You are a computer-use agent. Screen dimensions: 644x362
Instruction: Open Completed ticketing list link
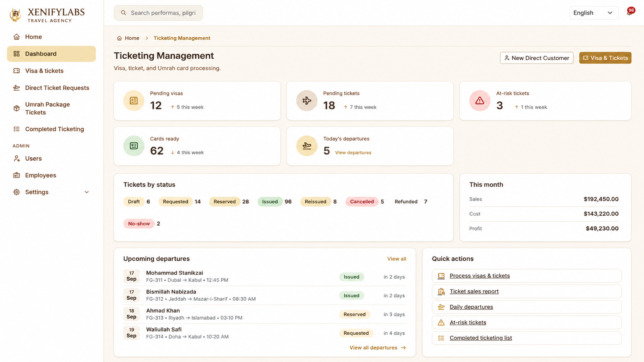[481, 338]
